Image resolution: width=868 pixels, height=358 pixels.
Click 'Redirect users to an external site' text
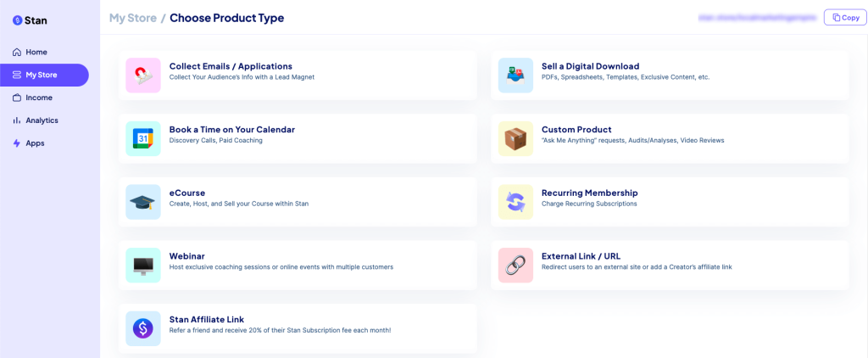pos(637,266)
